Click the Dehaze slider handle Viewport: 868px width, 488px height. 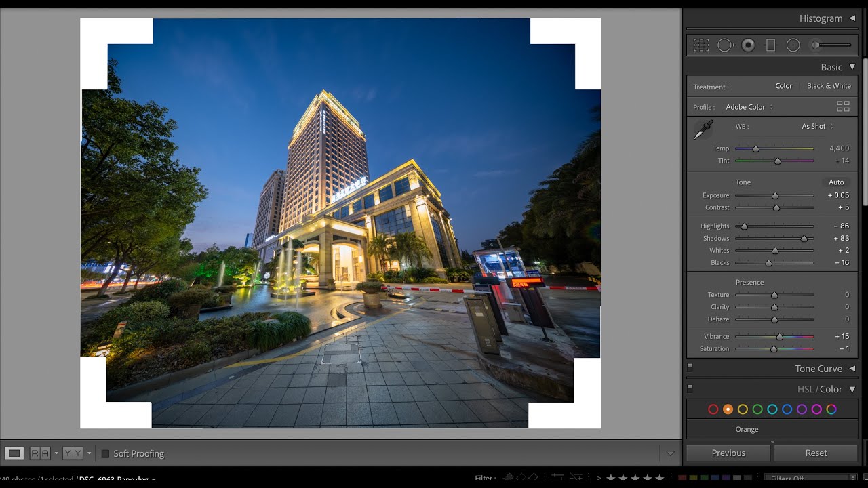(x=774, y=320)
